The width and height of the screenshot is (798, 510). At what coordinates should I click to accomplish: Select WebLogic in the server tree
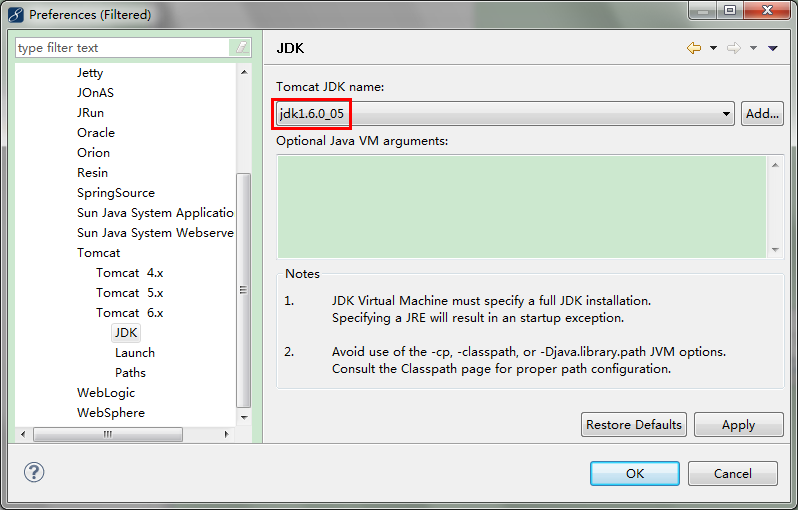(106, 393)
